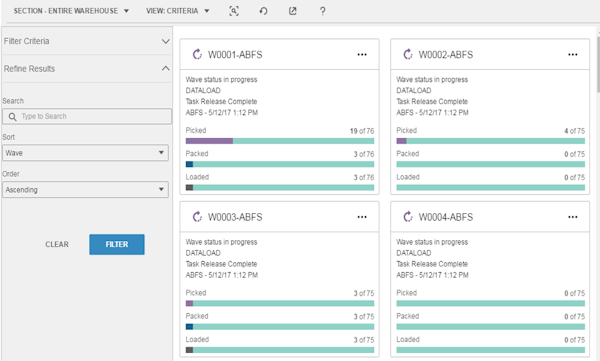Click the blue FILTER button

point(117,244)
